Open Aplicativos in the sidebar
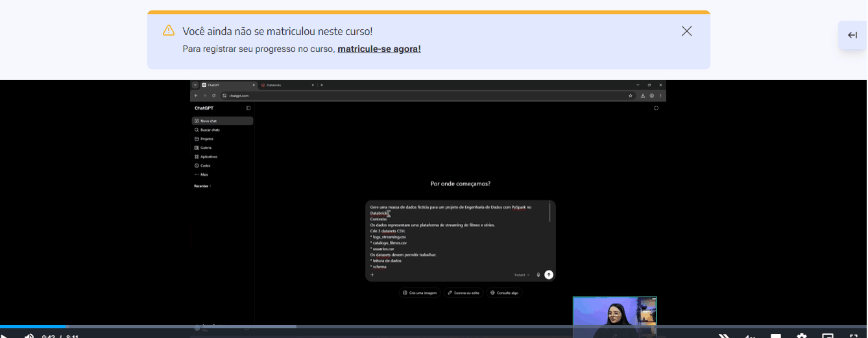This screenshot has height=338, width=868. click(x=223, y=156)
